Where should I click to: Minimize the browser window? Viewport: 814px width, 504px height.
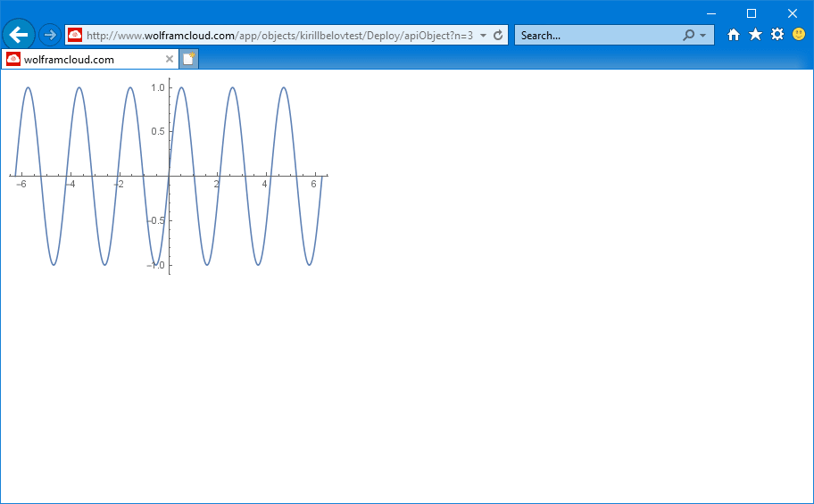(x=711, y=13)
